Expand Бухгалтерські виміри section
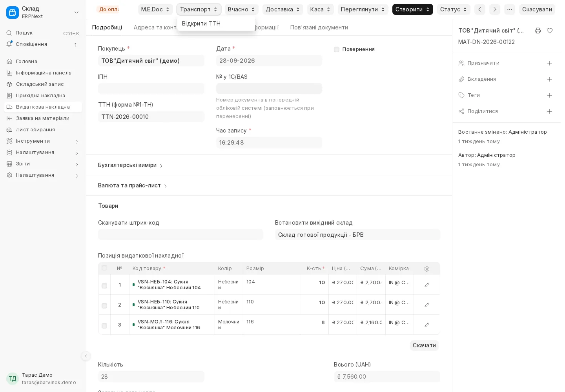Image resolution: width=565 pixels, height=392 pixels. point(130,165)
